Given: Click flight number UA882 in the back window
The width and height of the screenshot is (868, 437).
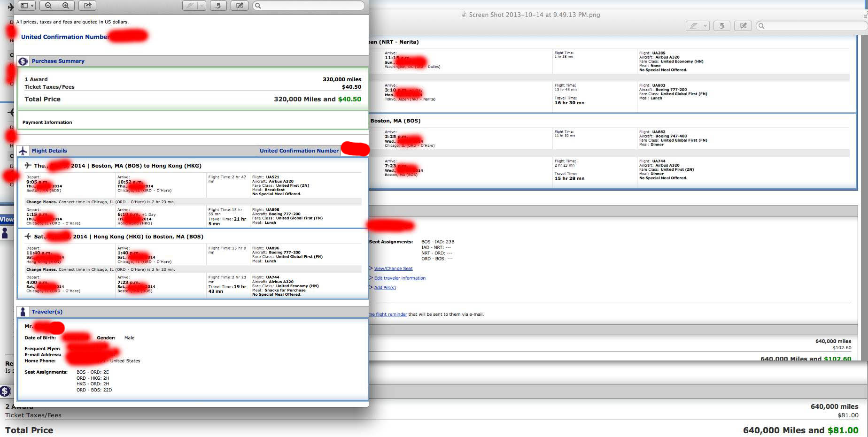Looking at the screenshot, I should click(x=659, y=132).
